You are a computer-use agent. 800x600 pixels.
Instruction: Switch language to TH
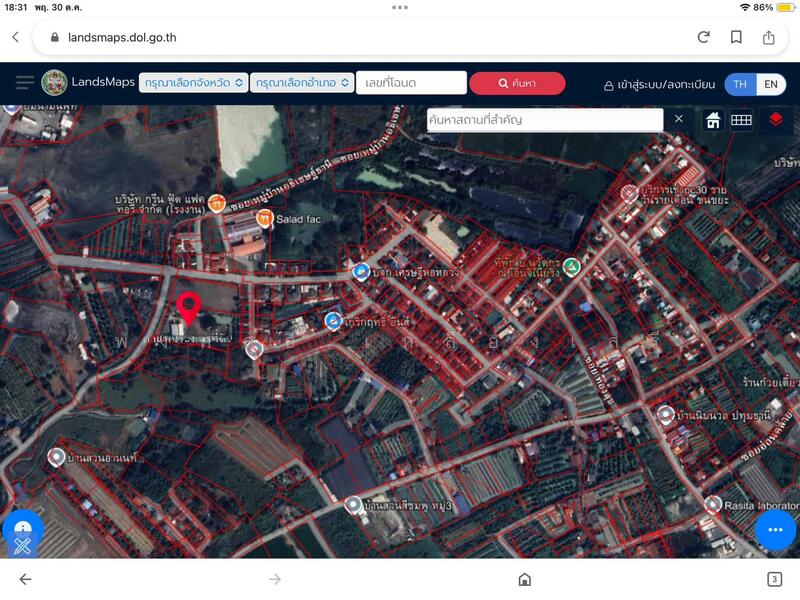point(740,84)
